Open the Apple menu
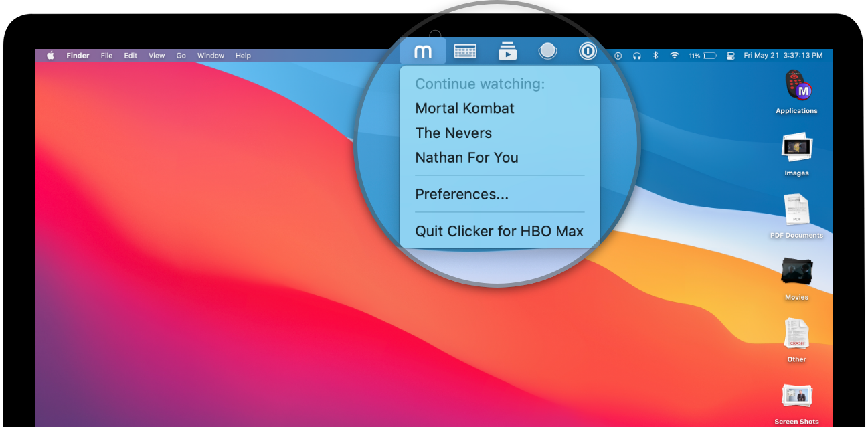Image resolution: width=868 pixels, height=427 pixels. click(x=50, y=56)
